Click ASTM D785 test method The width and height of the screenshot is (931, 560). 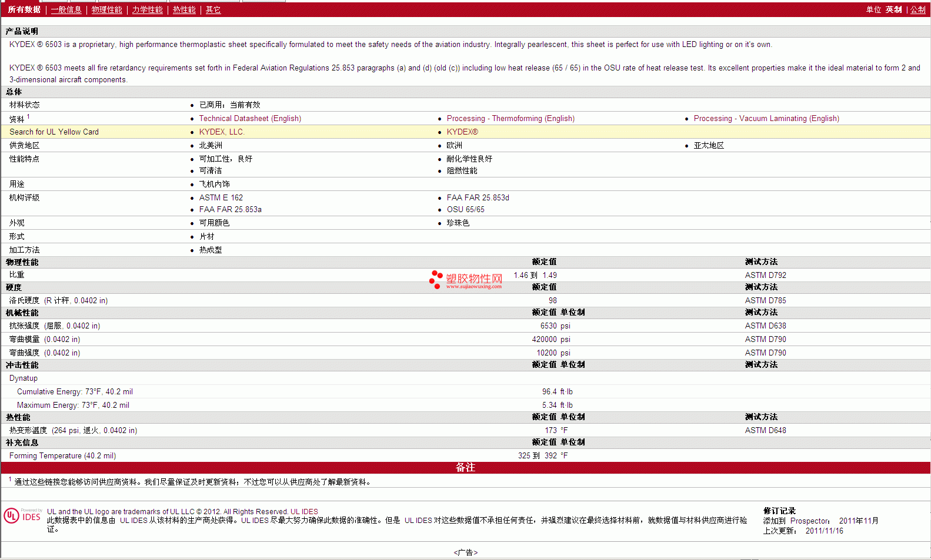[765, 301]
